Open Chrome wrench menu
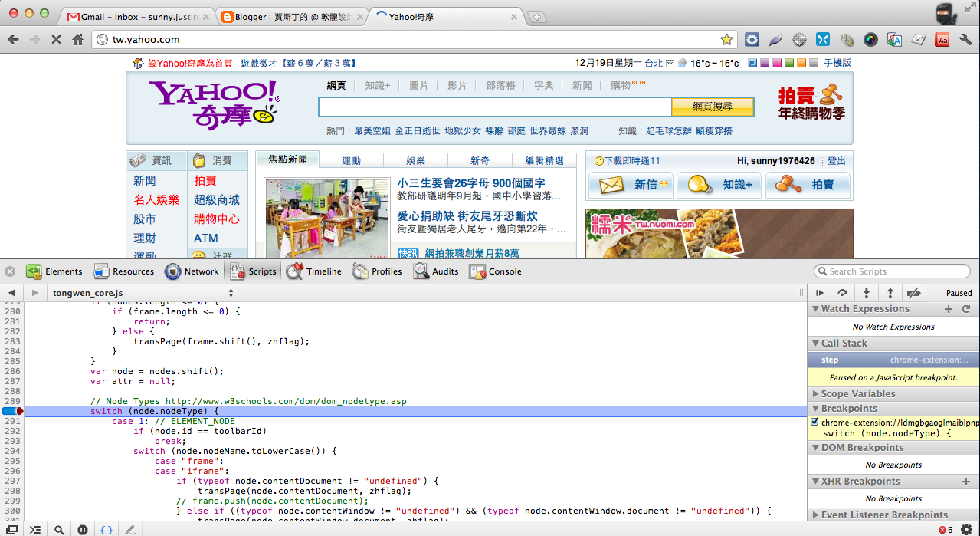 pos(965,39)
